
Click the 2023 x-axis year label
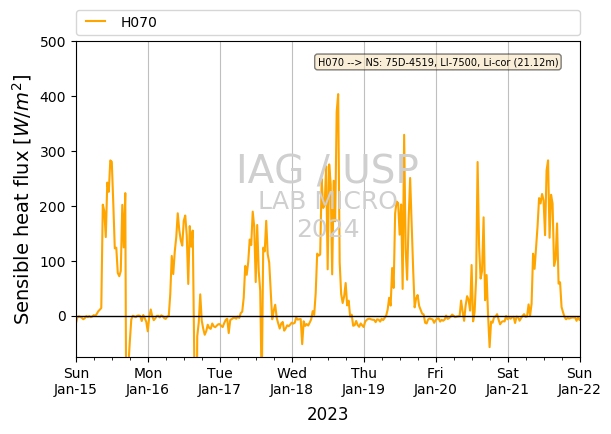[x=327, y=414]
